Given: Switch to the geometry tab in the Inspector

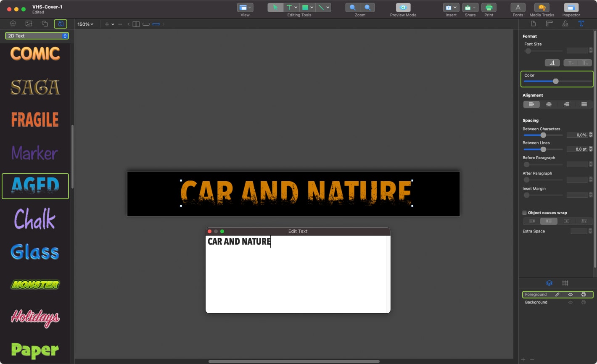Looking at the screenshot, I should [x=549, y=24].
